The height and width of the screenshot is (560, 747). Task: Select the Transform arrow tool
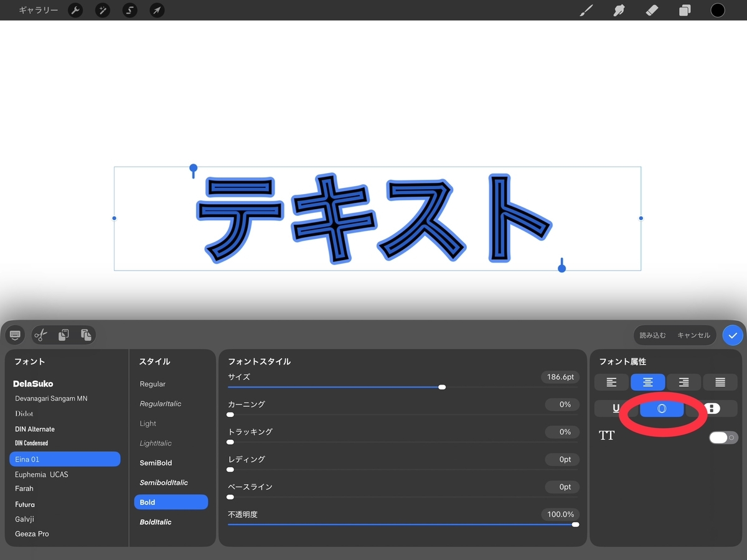coord(157,11)
